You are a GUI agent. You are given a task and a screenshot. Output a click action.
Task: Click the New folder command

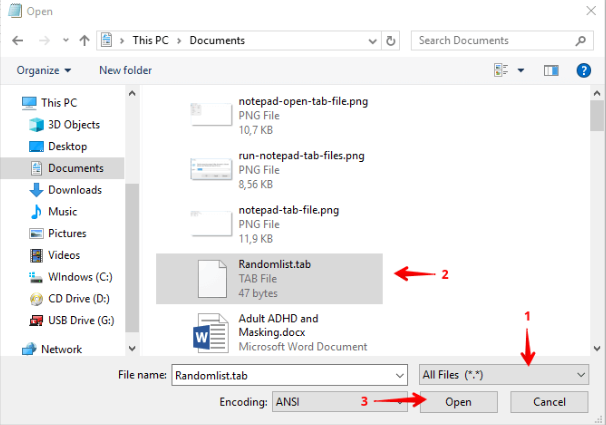point(125,71)
